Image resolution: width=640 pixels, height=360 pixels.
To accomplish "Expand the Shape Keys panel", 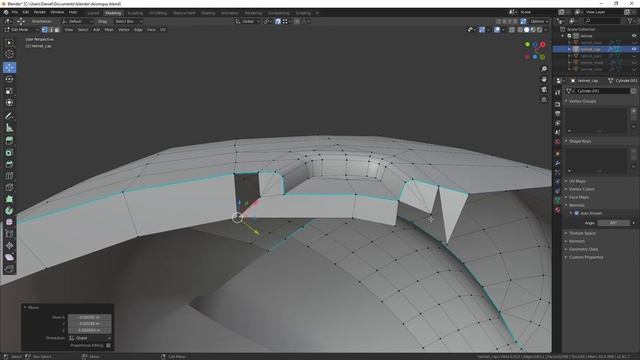I will tap(580, 141).
